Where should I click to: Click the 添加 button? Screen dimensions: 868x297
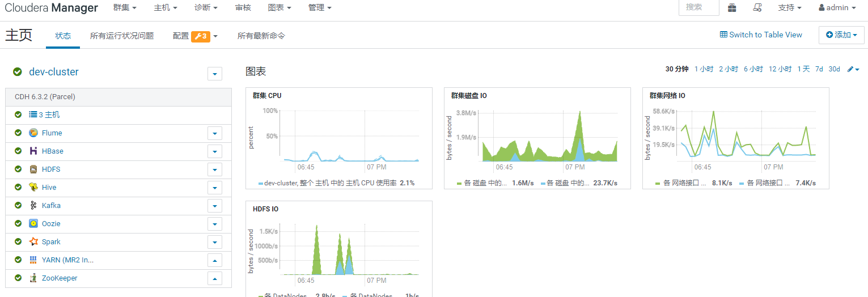841,35
